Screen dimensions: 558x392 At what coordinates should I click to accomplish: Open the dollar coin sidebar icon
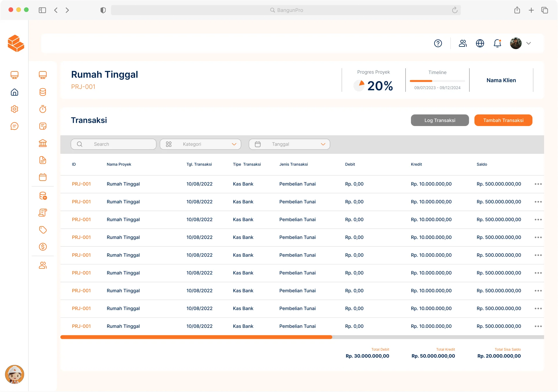coord(43,247)
